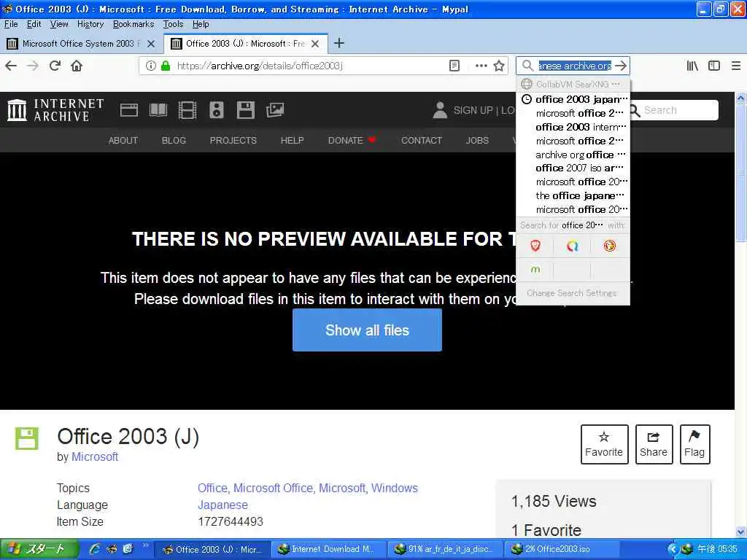Open the Tools menu
This screenshot has height=560, width=747.
click(x=173, y=24)
